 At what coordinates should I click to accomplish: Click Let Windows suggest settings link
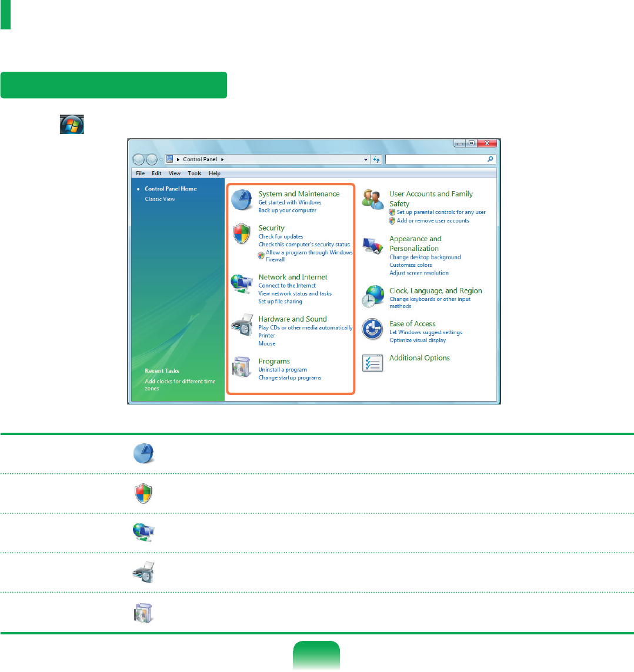click(426, 333)
